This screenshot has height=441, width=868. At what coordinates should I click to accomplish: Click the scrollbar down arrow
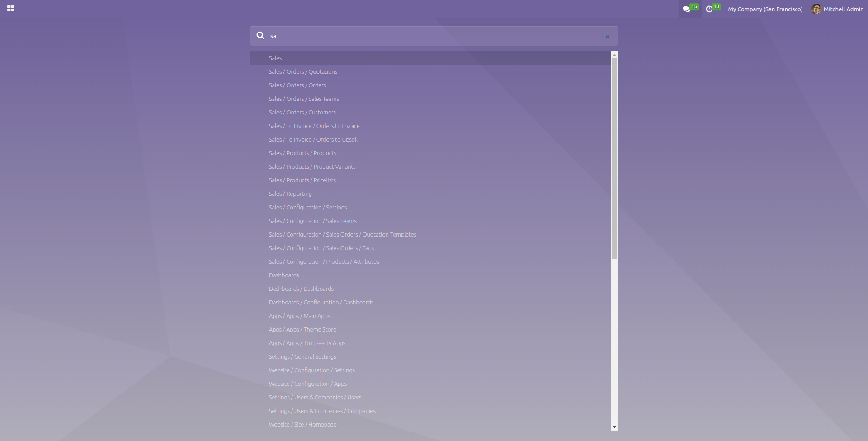click(x=614, y=427)
